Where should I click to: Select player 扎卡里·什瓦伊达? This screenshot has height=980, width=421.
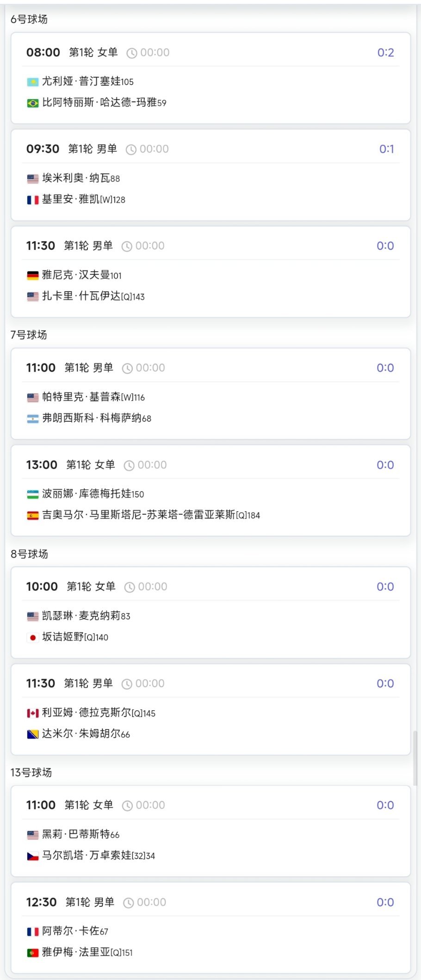[x=93, y=296]
